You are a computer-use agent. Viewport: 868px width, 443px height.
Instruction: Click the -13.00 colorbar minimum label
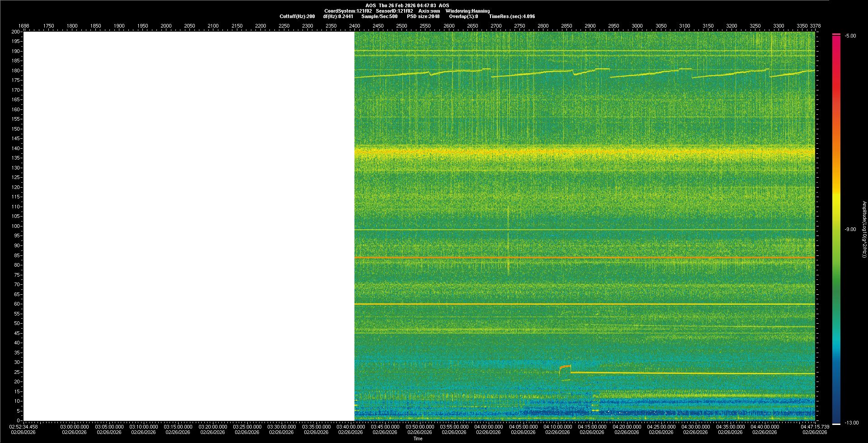tap(852, 423)
